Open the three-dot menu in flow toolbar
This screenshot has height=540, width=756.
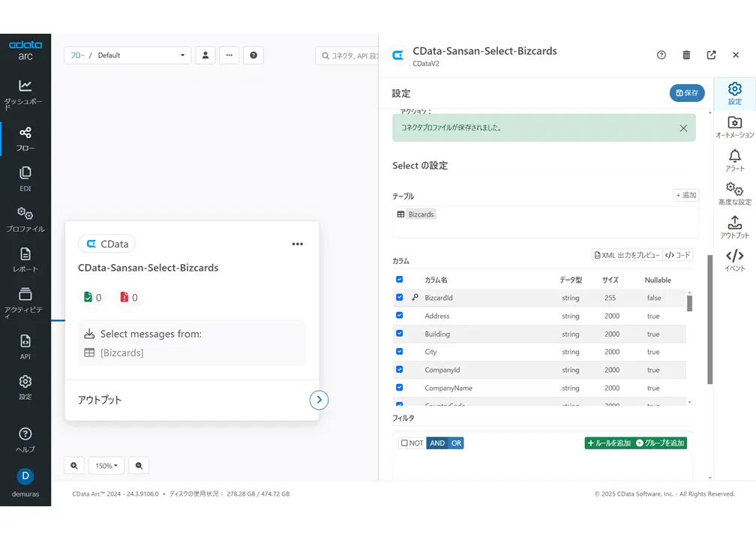pos(229,55)
